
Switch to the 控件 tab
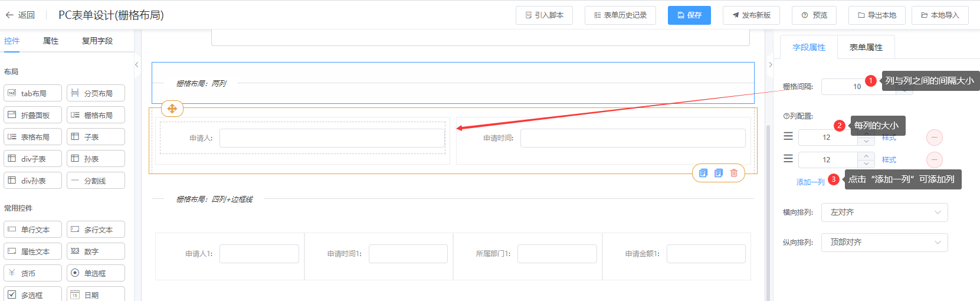tap(12, 41)
